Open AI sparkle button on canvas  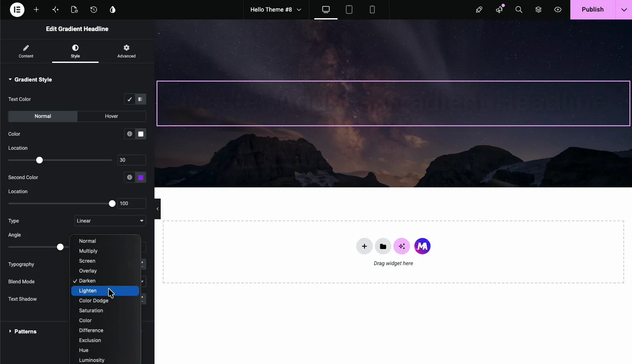(402, 247)
